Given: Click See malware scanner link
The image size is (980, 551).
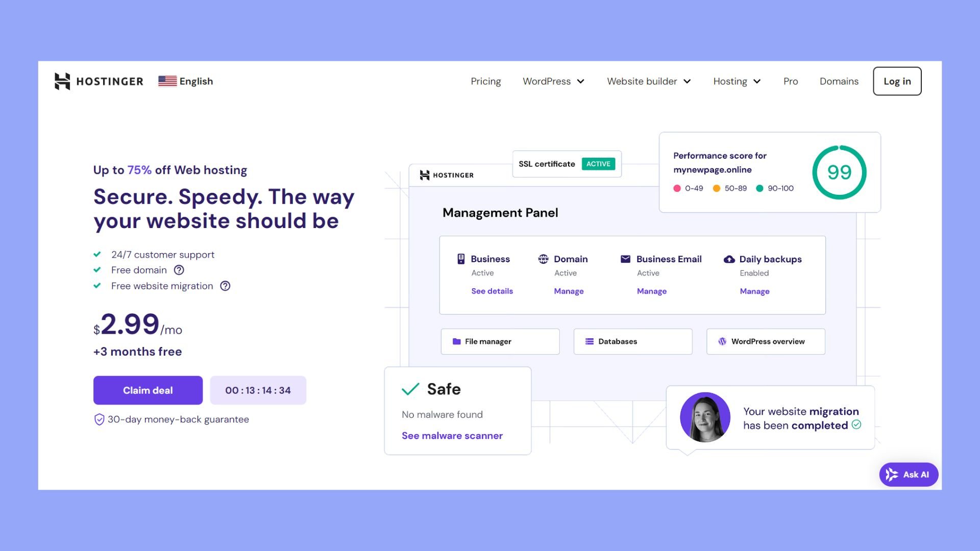Looking at the screenshot, I should tap(452, 435).
